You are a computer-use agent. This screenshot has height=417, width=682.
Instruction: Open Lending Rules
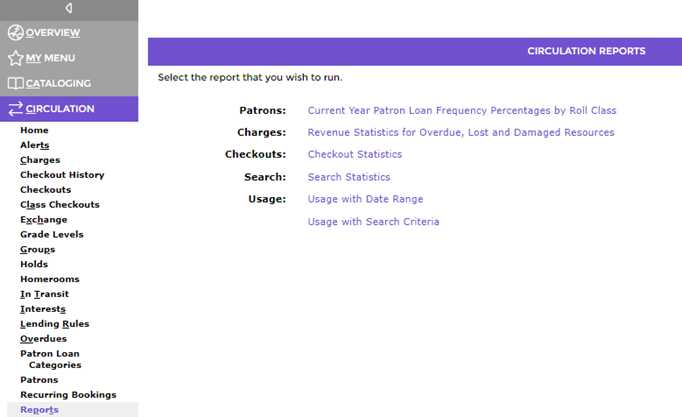(x=54, y=324)
